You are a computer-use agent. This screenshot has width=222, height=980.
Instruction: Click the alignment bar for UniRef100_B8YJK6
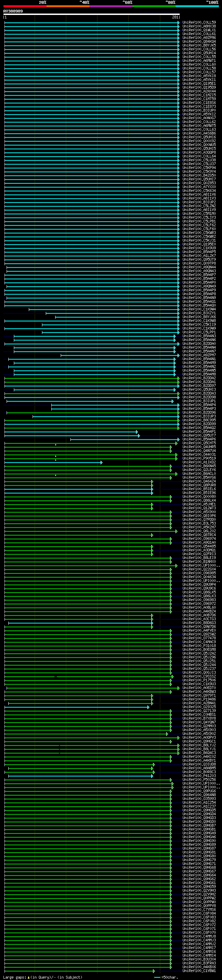pos(117,317)
